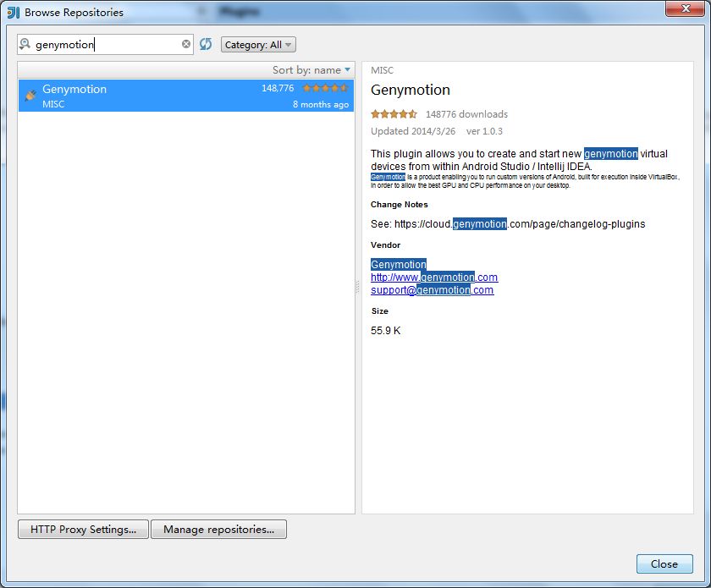Click the 148776 downloads text
This screenshot has width=711, height=588.
click(466, 114)
